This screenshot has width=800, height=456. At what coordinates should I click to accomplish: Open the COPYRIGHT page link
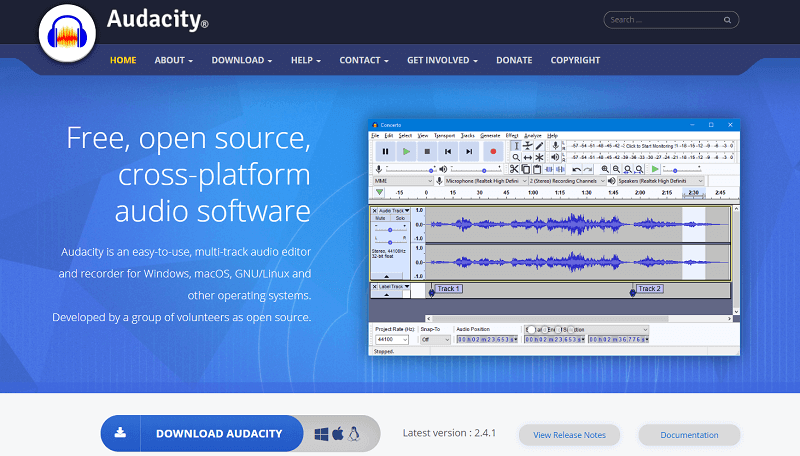575,60
